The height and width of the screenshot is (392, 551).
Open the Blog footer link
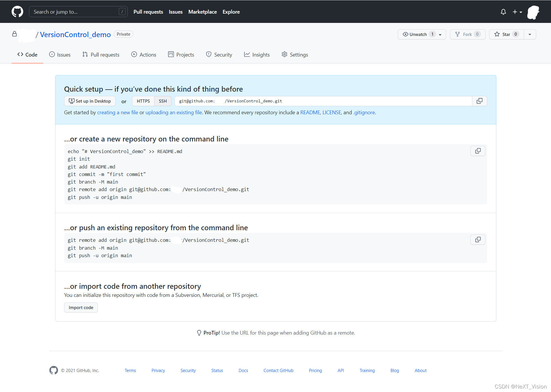click(395, 371)
